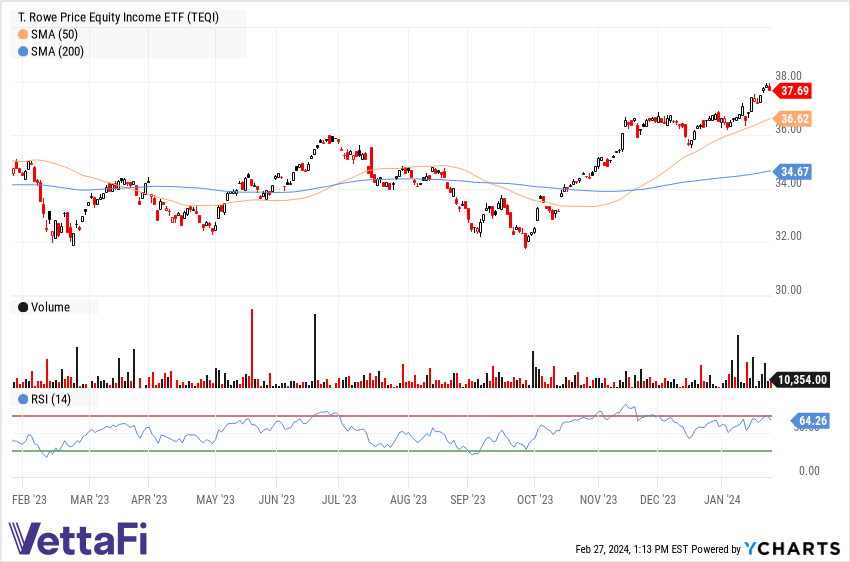Click the blue 34.67 SMA value tag

[x=792, y=172]
